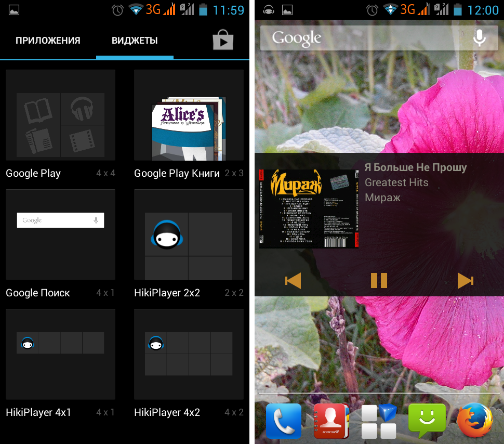Tap the Wi-Fi icon in right status bar
This screenshot has width=504, height=444.
pyautogui.click(x=391, y=10)
